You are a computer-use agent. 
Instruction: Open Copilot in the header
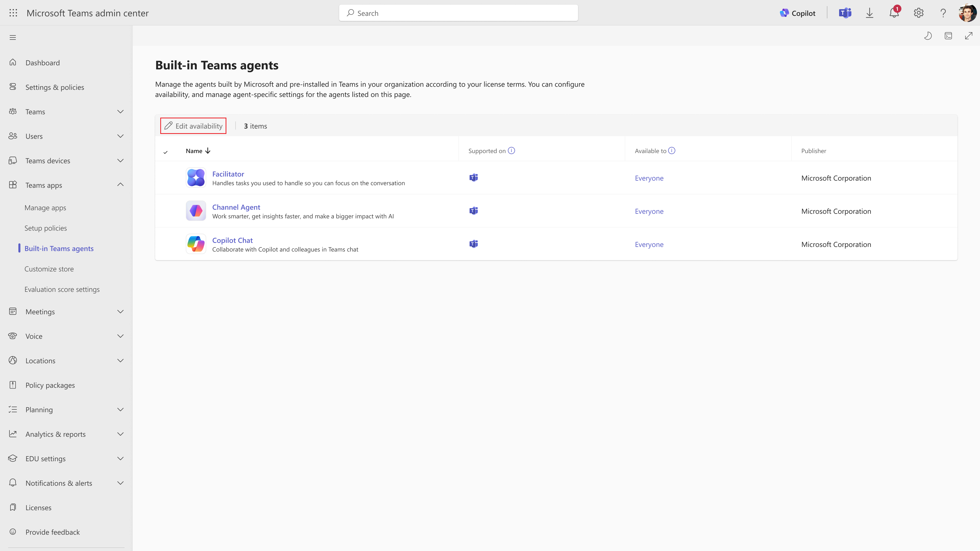[x=797, y=13]
